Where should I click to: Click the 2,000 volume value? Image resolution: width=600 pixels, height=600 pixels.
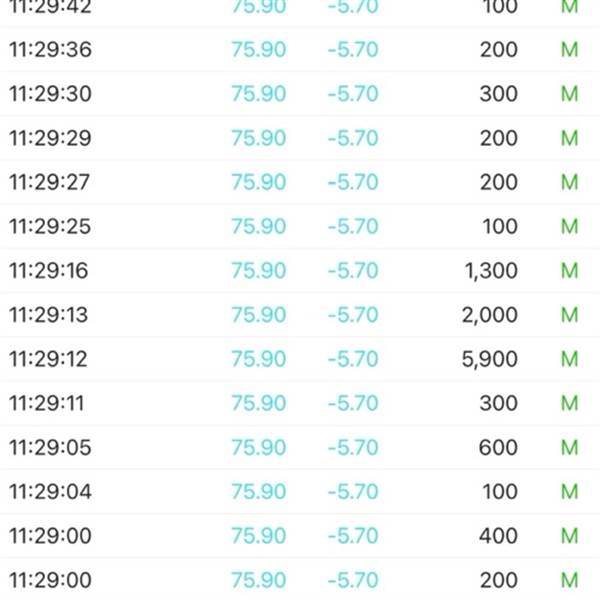pos(491,315)
